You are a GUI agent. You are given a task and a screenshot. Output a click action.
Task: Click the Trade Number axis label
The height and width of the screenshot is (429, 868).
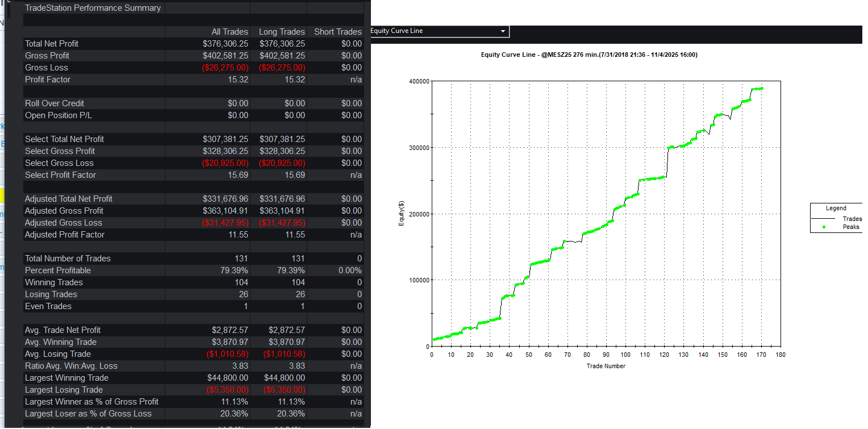(606, 366)
